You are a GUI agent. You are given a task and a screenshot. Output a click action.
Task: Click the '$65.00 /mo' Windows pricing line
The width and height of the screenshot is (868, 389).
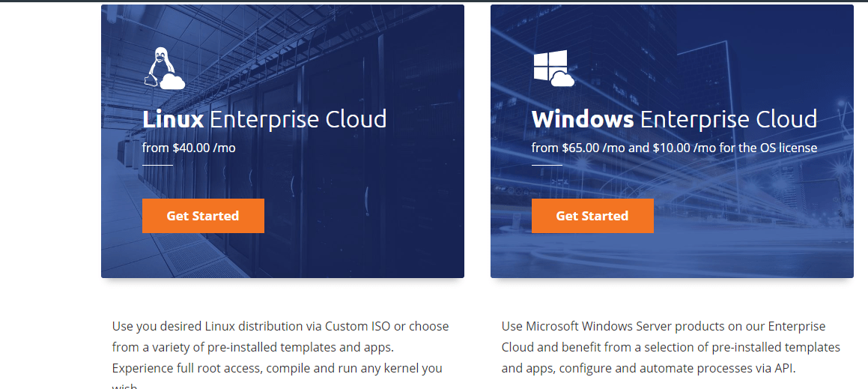point(674,148)
